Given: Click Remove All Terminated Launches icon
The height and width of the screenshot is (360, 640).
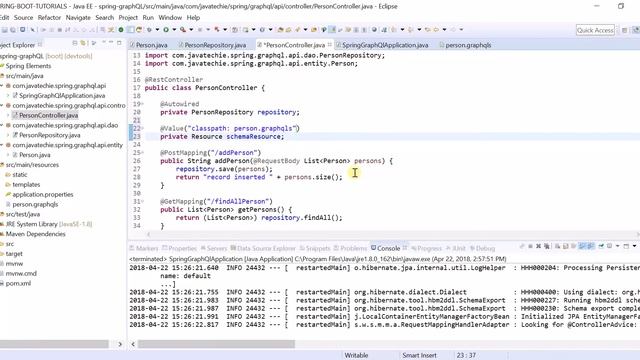Looking at the screenshot, I should pos(547,246).
